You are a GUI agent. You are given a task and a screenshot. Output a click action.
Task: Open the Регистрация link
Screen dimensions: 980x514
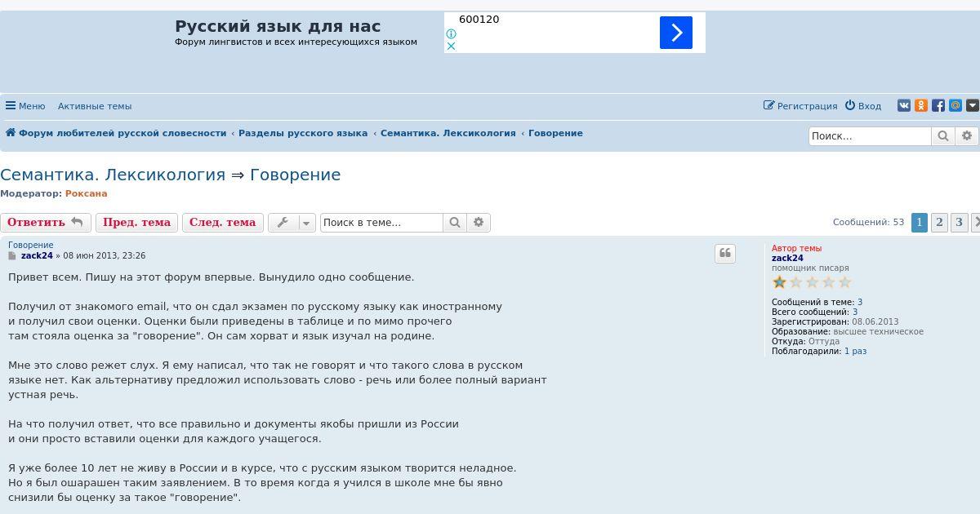pyautogui.click(x=800, y=106)
